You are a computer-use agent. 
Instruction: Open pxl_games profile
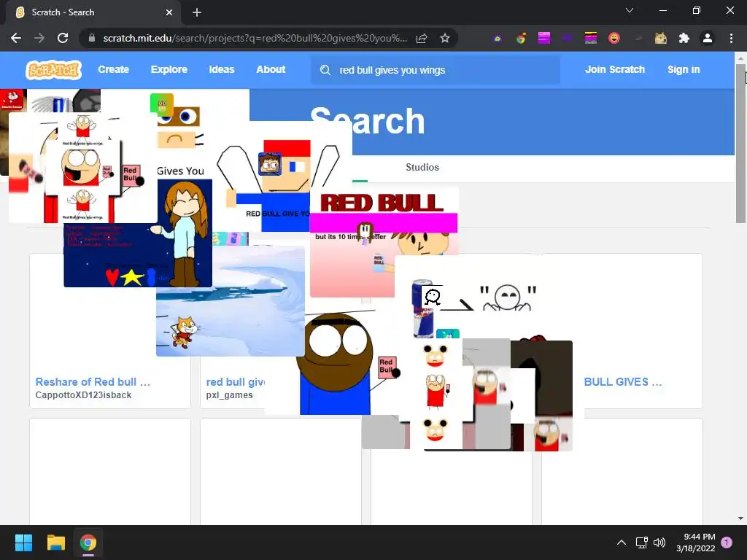point(229,395)
